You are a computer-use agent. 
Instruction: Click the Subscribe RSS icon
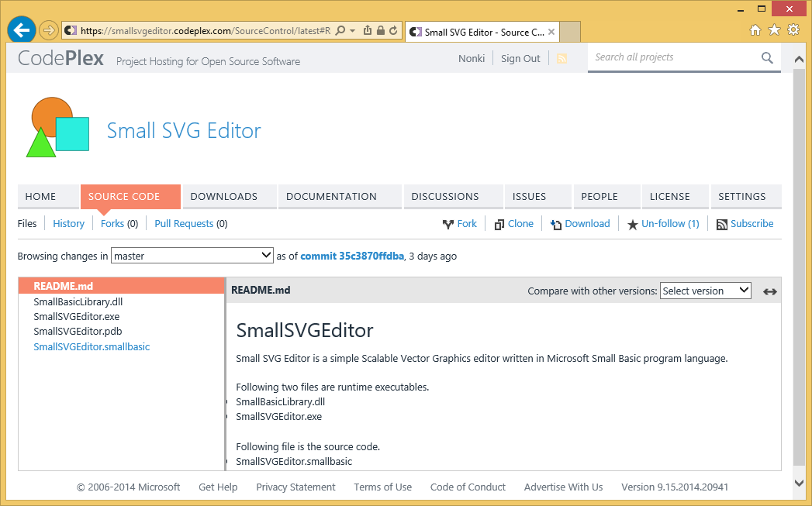[x=722, y=225]
